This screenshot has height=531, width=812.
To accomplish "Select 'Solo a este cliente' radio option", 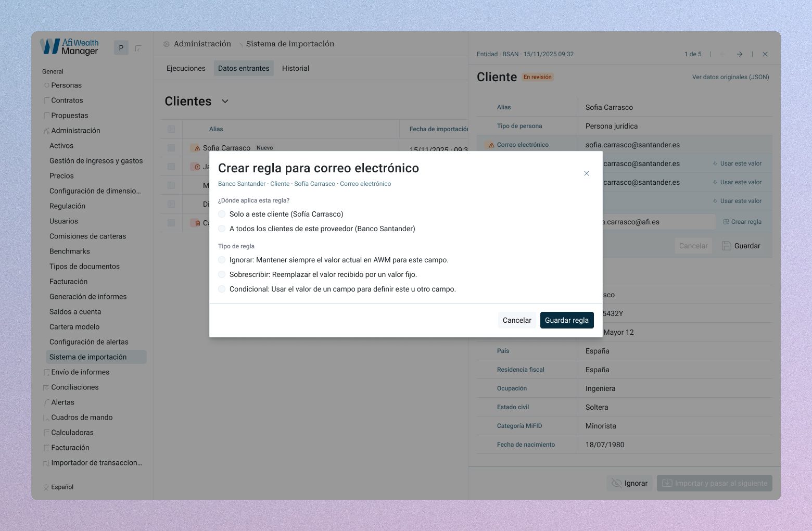I will pos(222,214).
